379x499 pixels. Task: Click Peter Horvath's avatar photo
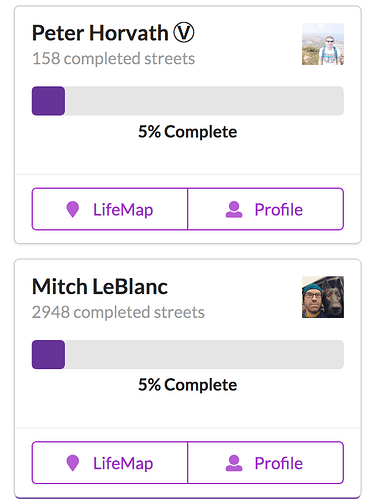click(323, 44)
